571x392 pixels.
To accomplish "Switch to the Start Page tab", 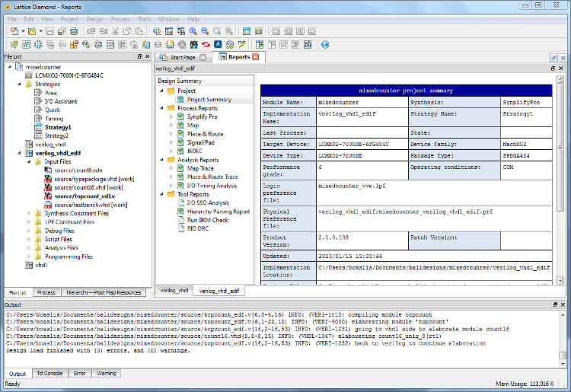I will (182, 57).
